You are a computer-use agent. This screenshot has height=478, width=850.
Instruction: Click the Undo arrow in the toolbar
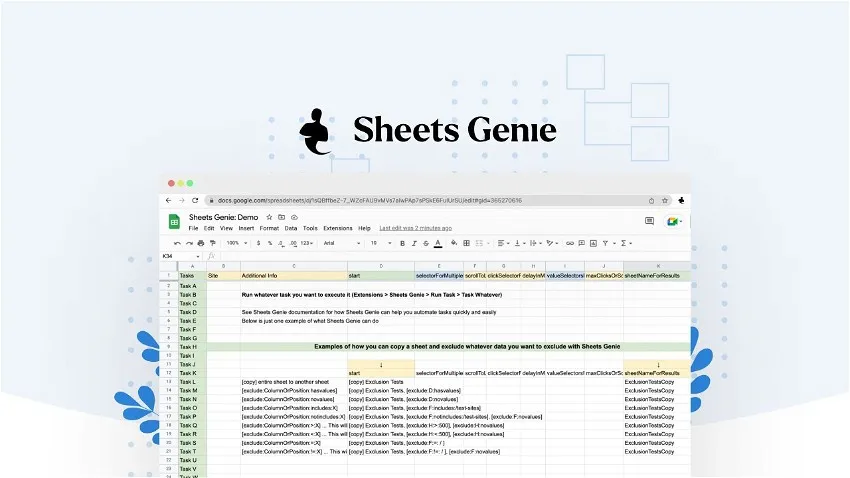pyautogui.click(x=177, y=243)
